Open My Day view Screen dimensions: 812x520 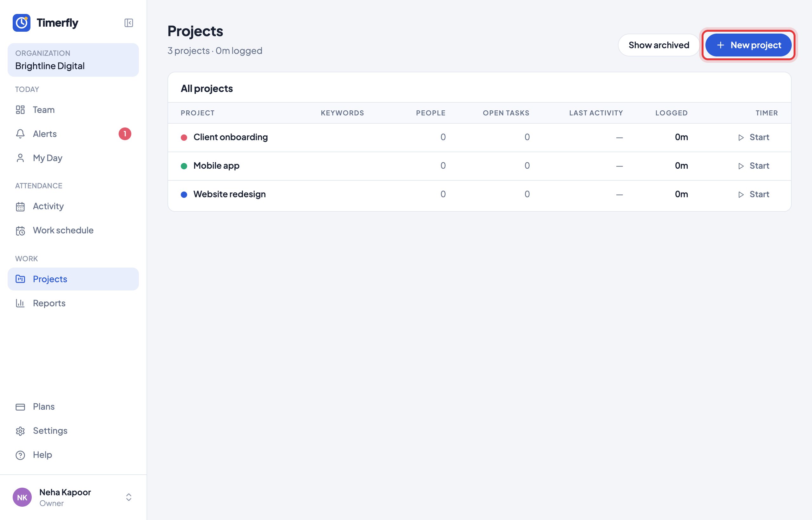click(x=73, y=158)
